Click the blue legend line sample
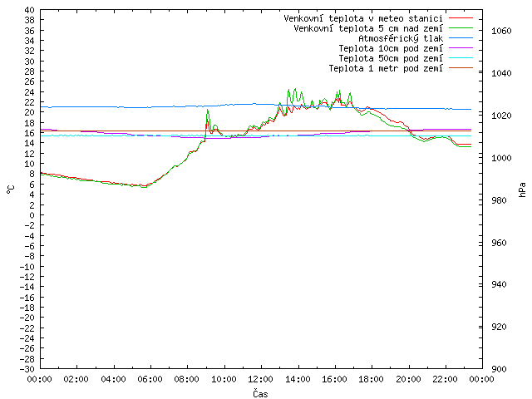Viewport: 532px width, 399px height. (x=461, y=38)
